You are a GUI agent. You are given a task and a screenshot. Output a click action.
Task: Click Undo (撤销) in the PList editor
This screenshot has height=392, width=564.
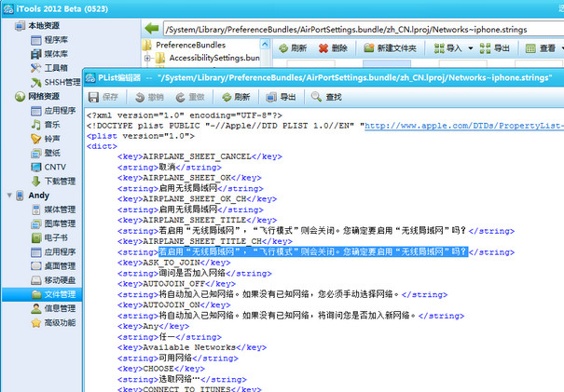coord(146,96)
